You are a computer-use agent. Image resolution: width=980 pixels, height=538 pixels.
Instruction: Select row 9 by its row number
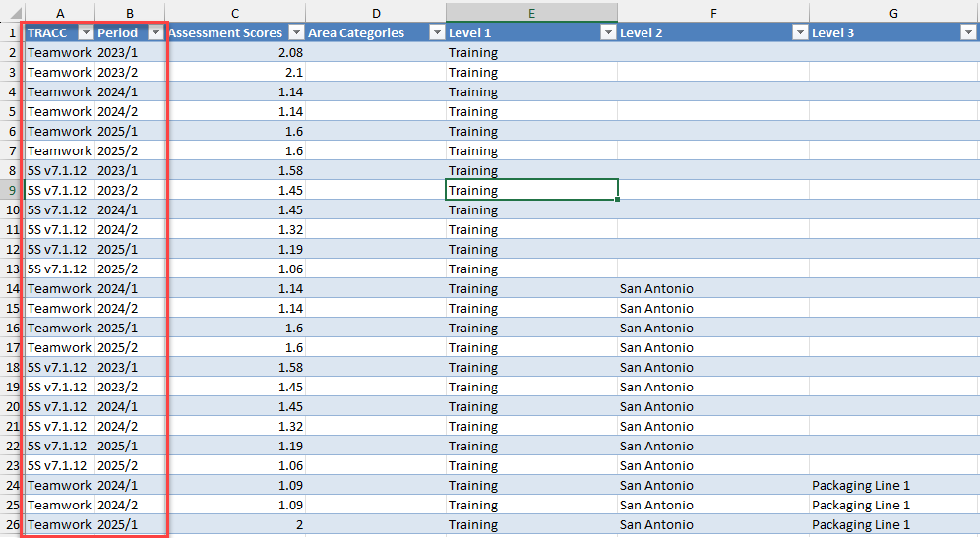pos(11,190)
